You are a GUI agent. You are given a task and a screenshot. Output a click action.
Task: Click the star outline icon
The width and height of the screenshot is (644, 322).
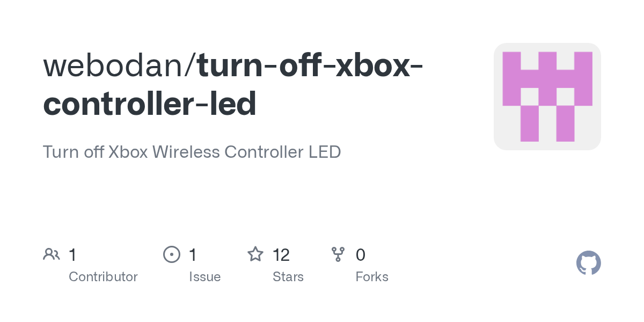[x=255, y=254]
